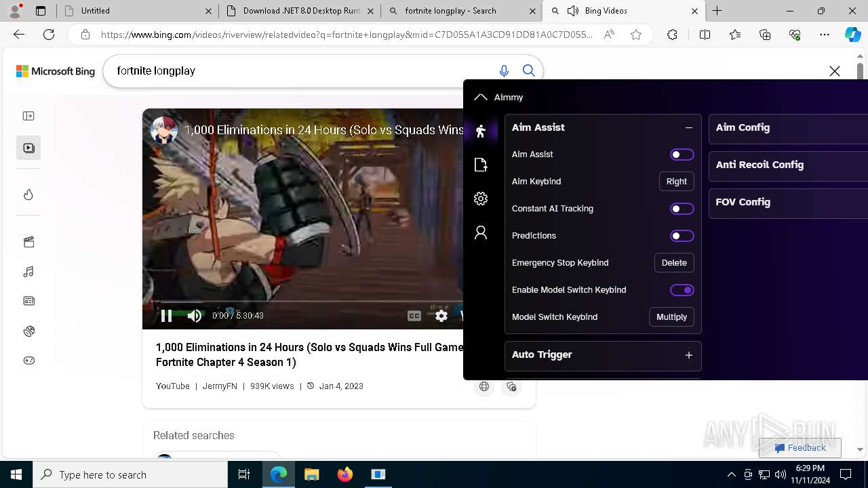
Task: Toggle closed captions CC on video
Action: tap(414, 316)
